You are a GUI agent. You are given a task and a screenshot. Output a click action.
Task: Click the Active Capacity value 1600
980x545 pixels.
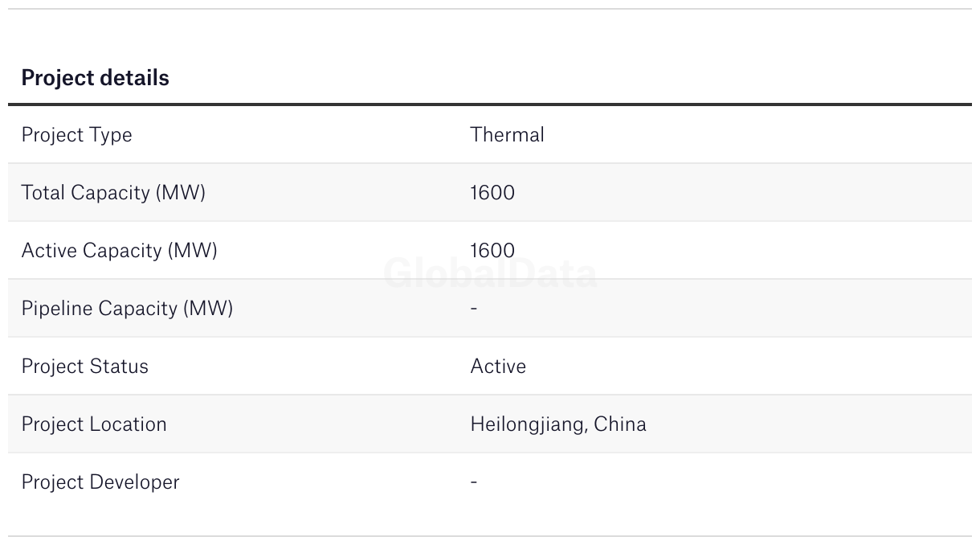492,251
